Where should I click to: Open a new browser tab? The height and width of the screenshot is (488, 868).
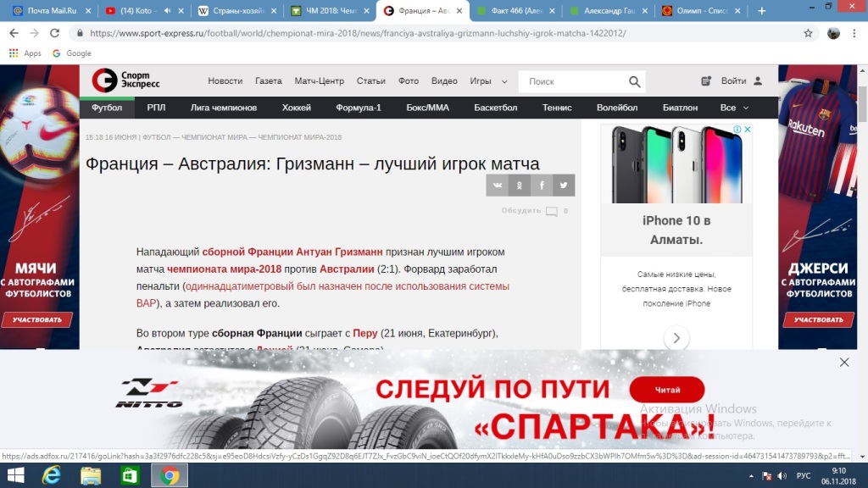762,10
